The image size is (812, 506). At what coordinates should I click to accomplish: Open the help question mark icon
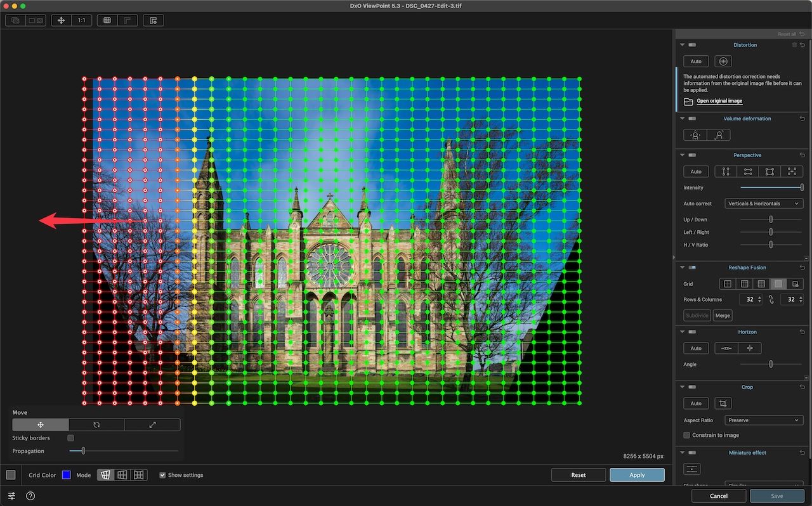point(30,496)
